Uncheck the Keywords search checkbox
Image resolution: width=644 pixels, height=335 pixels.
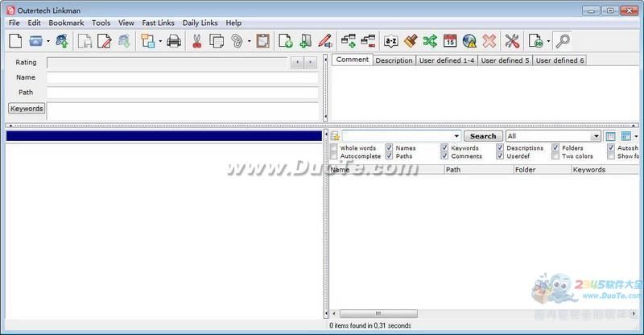pyautogui.click(x=444, y=147)
